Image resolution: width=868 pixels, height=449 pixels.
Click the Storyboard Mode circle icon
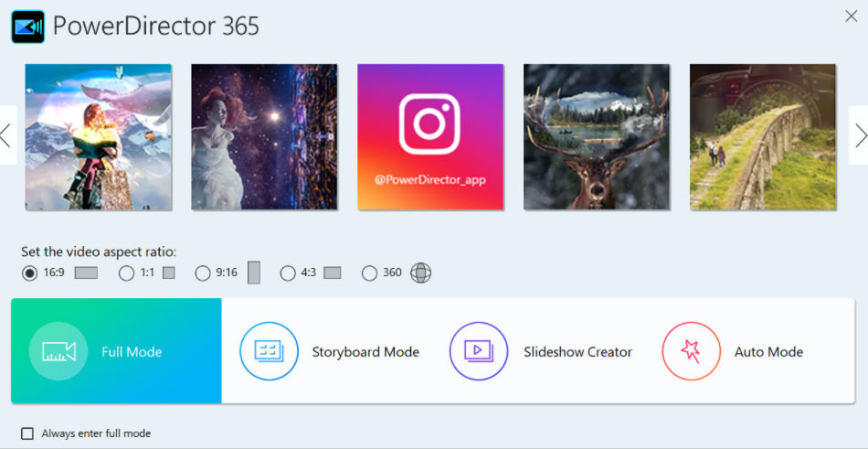[269, 351]
